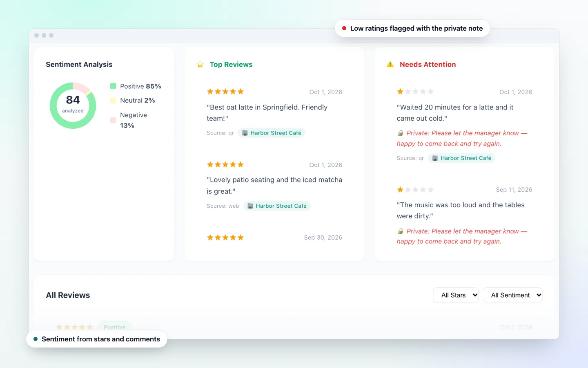Click the "Source: web" label
The height and width of the screenshot is (368, 588).
[x=223, y=206]
